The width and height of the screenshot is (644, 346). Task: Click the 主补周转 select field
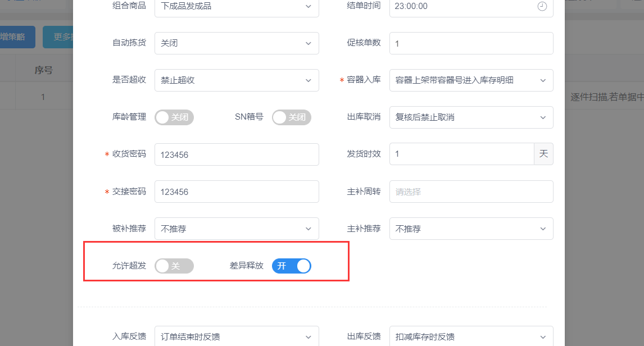(x=471, y=192)
